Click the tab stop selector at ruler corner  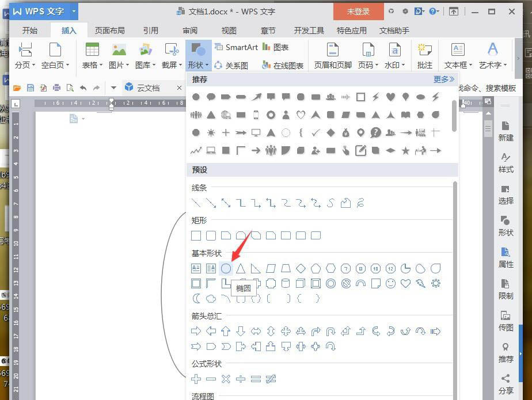click(x=16, y=104)
